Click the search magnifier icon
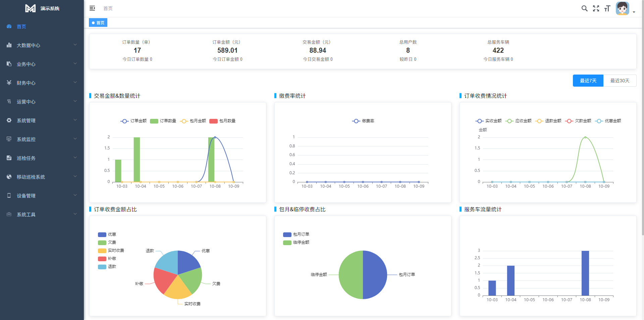 click(x=584, y=8)
